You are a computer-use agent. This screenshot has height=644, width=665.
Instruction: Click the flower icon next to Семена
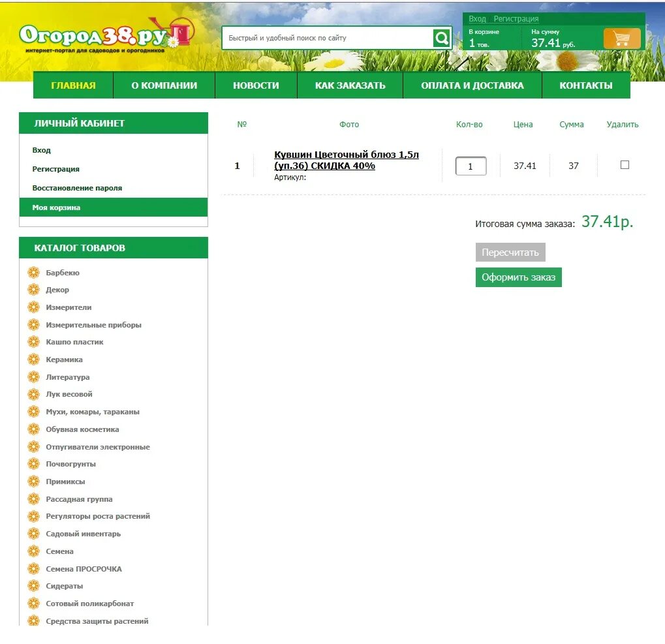[33, 551]
